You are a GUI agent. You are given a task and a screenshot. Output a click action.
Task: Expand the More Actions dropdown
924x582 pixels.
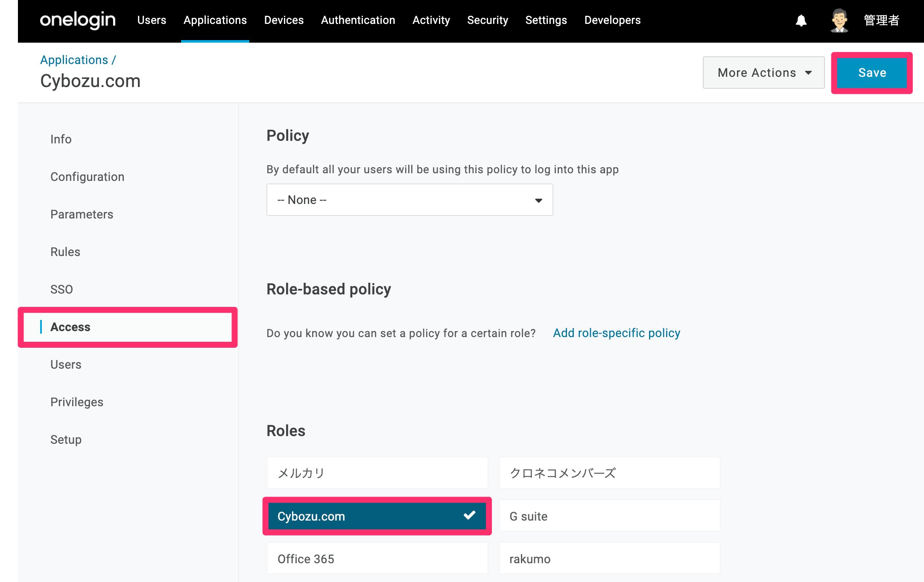(x=763, y=73)
